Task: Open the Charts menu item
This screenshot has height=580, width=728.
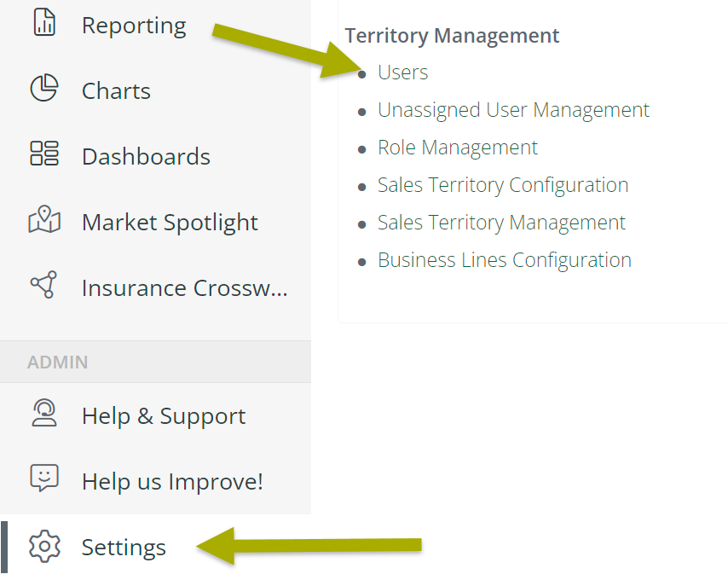Action: point(116,91)
